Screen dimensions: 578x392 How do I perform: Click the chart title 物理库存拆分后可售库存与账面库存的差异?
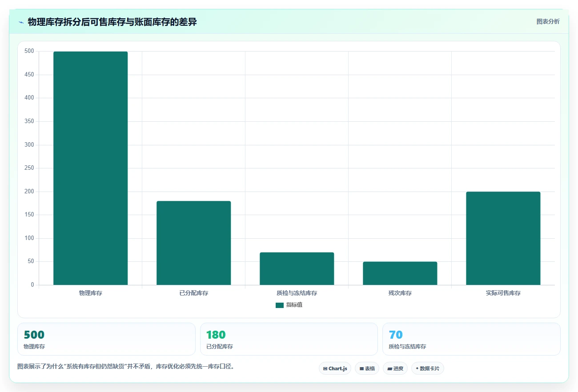tap(112, 22)
